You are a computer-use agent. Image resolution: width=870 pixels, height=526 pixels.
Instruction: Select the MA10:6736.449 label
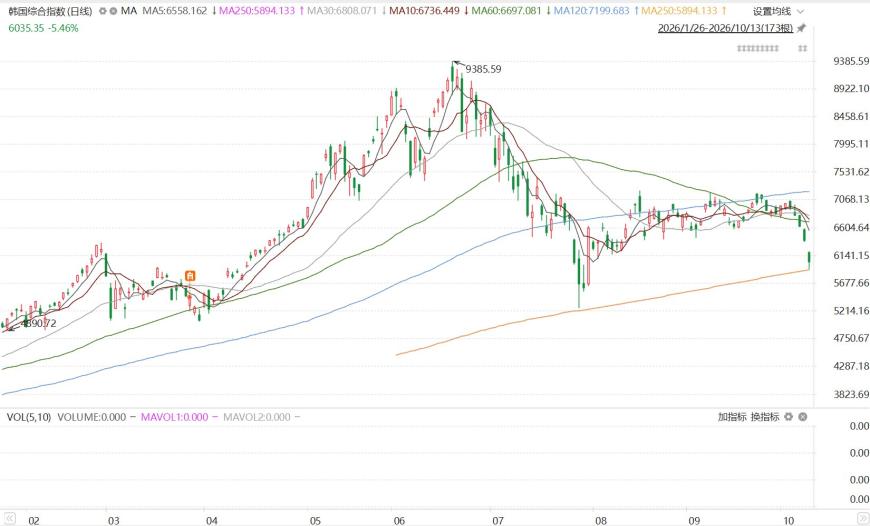(424, 11)
